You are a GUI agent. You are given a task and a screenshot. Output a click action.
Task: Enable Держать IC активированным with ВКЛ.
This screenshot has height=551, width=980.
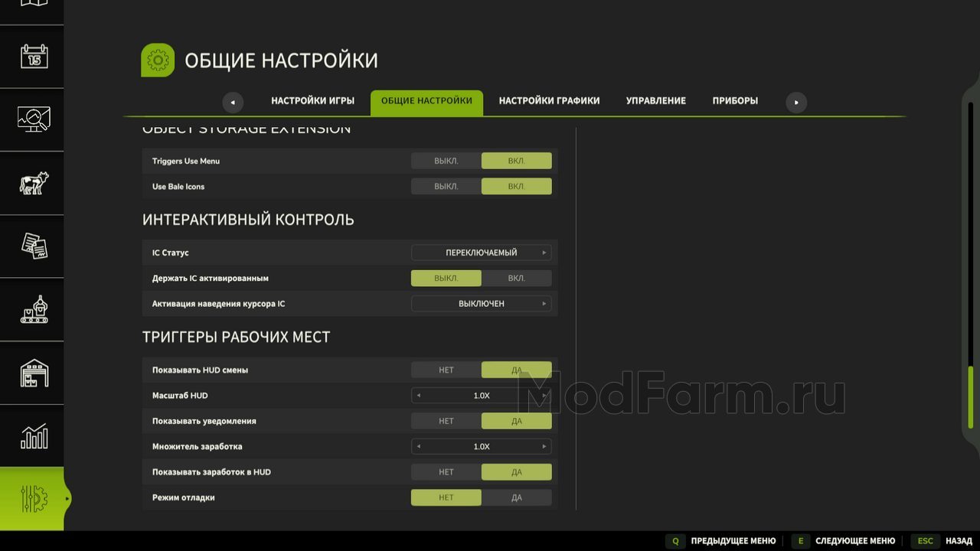(x=517, y=278)
